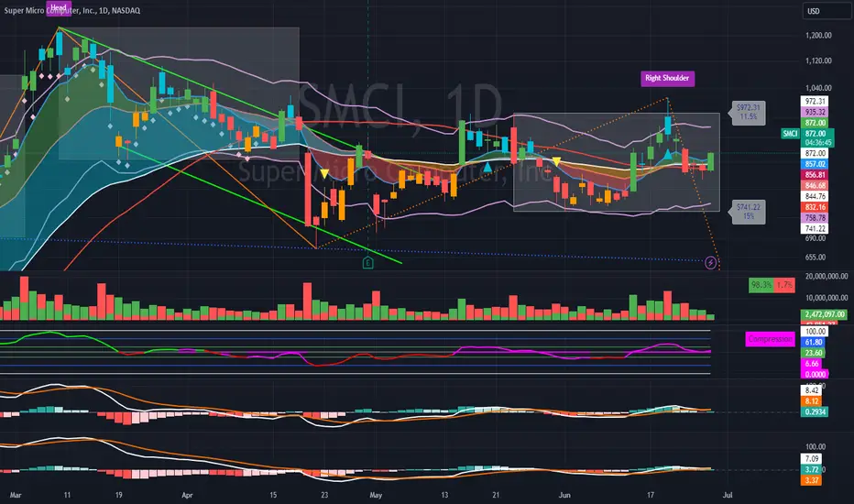Click the 8.42 MACD value label

pos(812,390)
